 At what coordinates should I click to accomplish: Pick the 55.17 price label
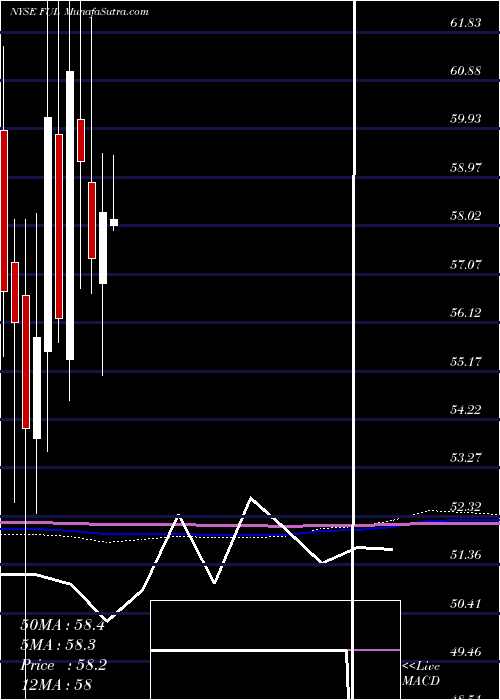pyautogui.click(x=466, y=361)
